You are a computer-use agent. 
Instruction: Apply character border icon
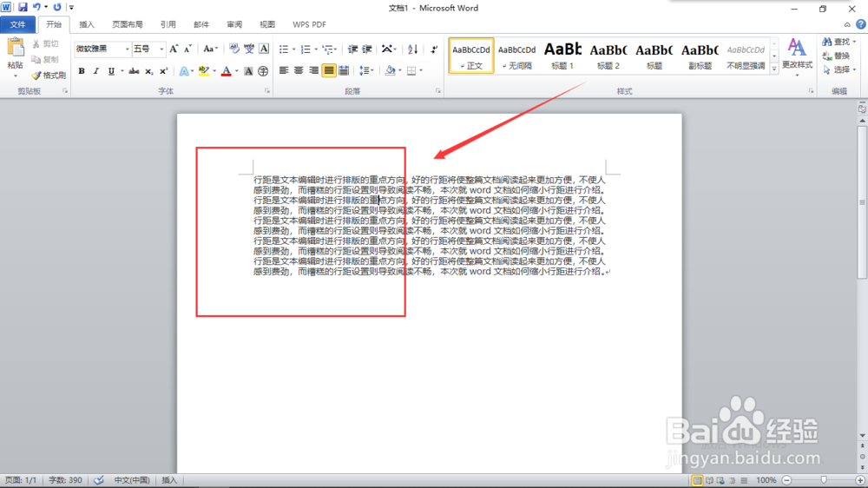[264, 49]
